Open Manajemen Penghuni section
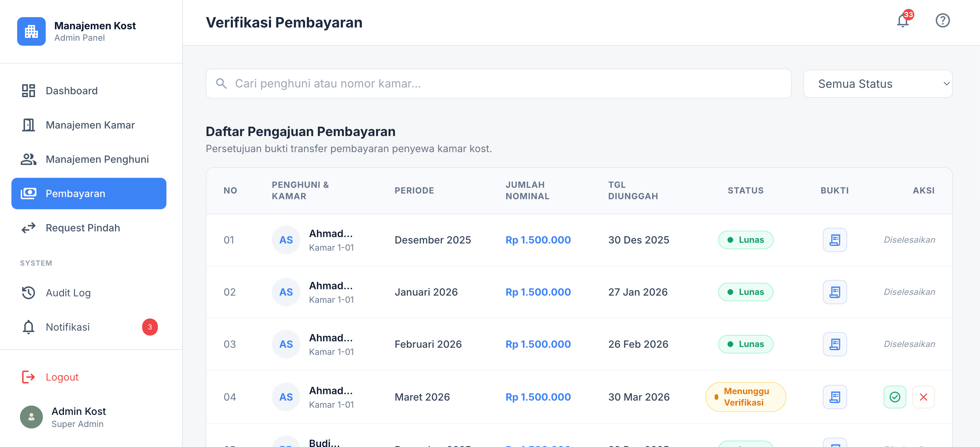 tap(97, 159)
